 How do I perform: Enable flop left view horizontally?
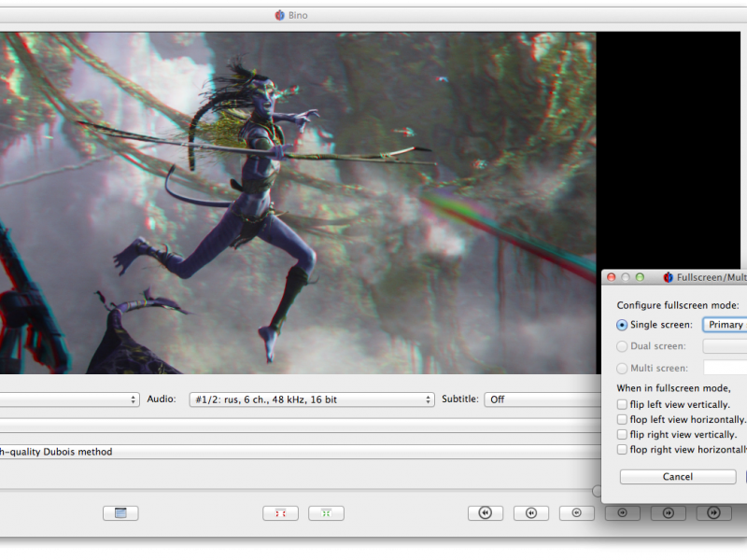coord(622,419)
